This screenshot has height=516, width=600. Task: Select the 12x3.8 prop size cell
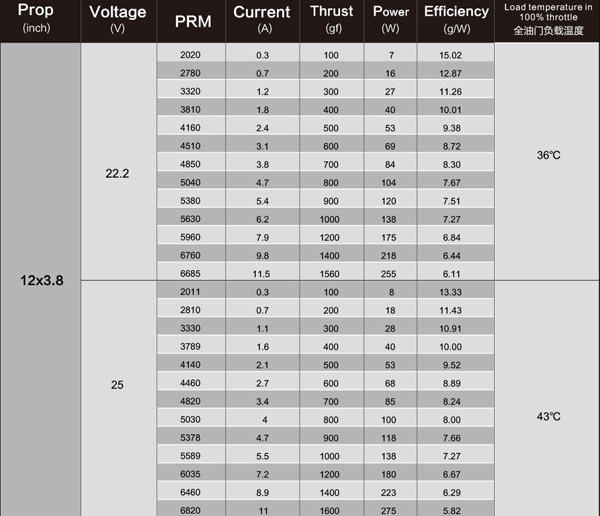[41, 281]
